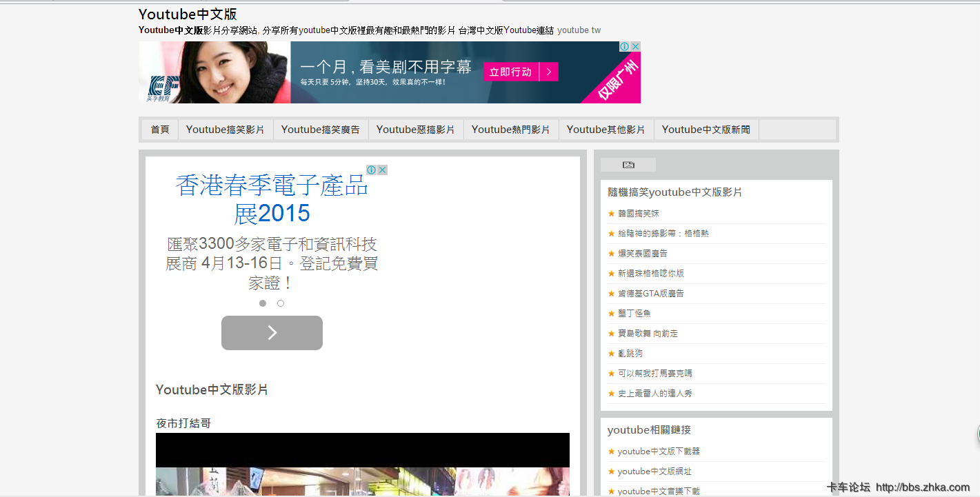The image size is (980, 497).
Task: Go to the Youtube搞笑廣告 section
Action: (321, 130)
